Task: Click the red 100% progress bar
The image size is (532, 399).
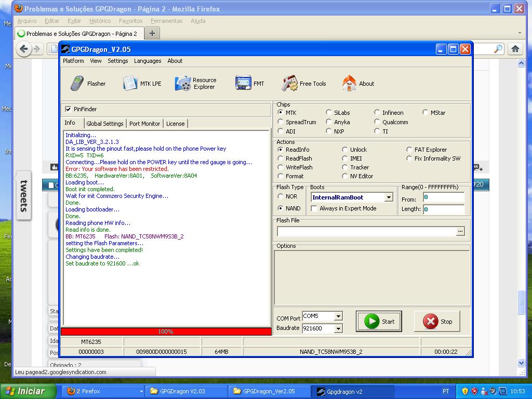Action: click(166, 331)
